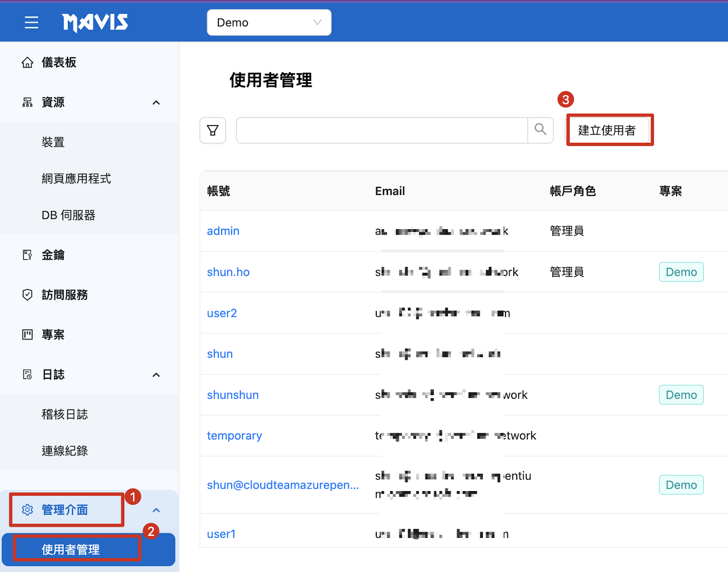Click the 金鑰 key icon
Viewport: 728px width, 572px height.
click(x=27, y=255)
